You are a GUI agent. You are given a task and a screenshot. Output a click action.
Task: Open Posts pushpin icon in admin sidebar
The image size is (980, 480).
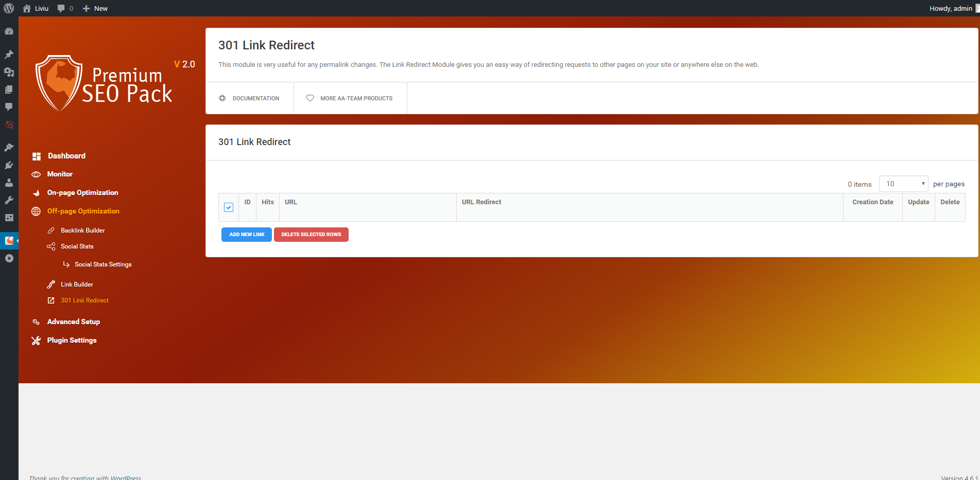(x=9, y=54)
